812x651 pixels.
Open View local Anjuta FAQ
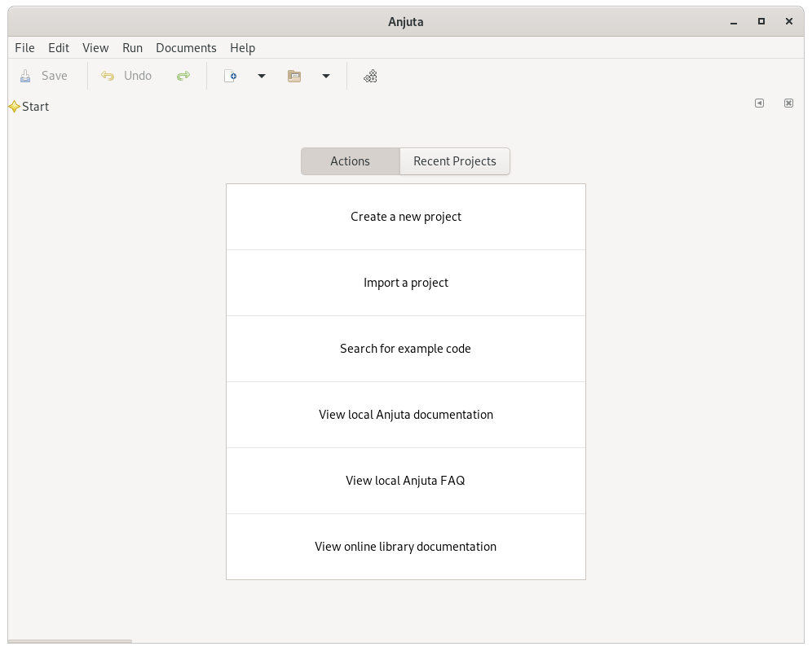click(x=406, y=481)
